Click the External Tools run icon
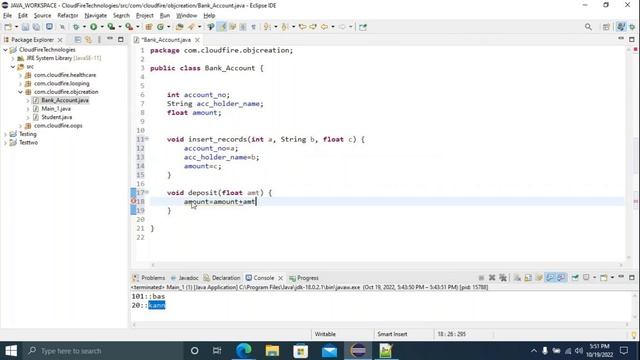Image resolution: width=640 pixels, height=360 pixels. tap(129, 27)
